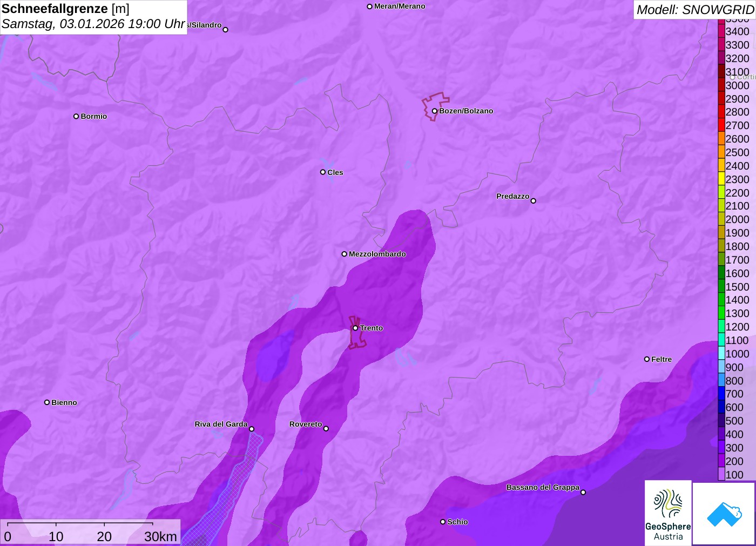The image size is (756, 546).
Task: Click the 3400 m magenta legend swatch
Action: click(721, 31)
